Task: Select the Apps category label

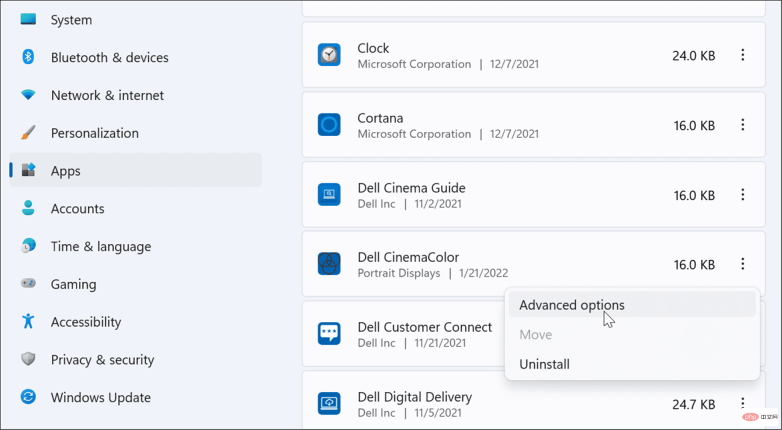Action: tap(65, 171)
